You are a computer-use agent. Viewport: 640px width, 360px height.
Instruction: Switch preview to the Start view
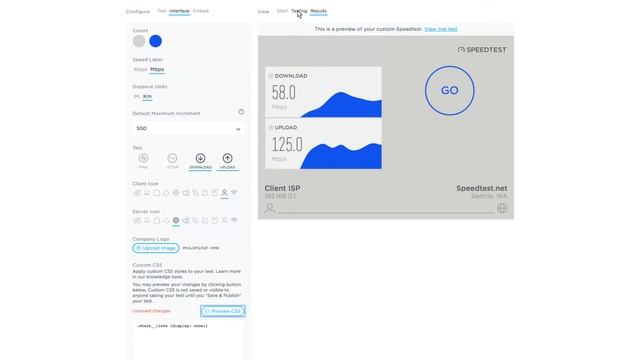282,11
